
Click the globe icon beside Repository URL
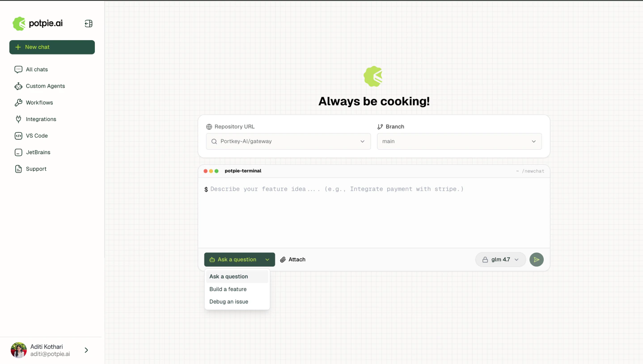click(209, 127)
